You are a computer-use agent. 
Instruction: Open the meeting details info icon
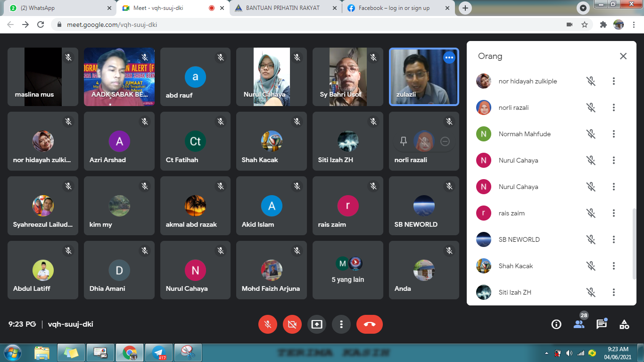(556, 324)
